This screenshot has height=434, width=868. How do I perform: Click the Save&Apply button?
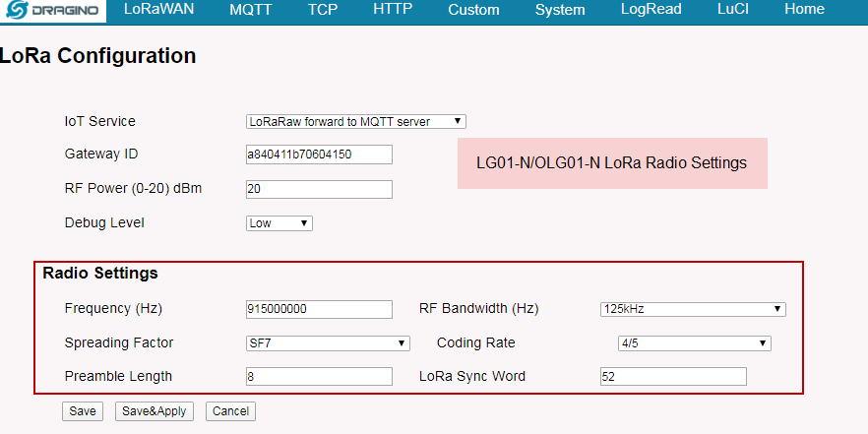[x=155, y=411]
